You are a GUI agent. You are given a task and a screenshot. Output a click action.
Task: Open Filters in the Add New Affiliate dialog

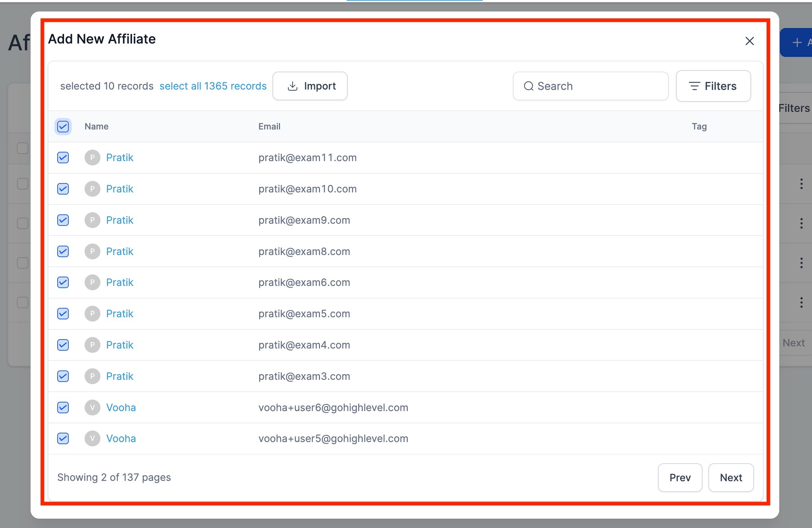click(713, 86)
